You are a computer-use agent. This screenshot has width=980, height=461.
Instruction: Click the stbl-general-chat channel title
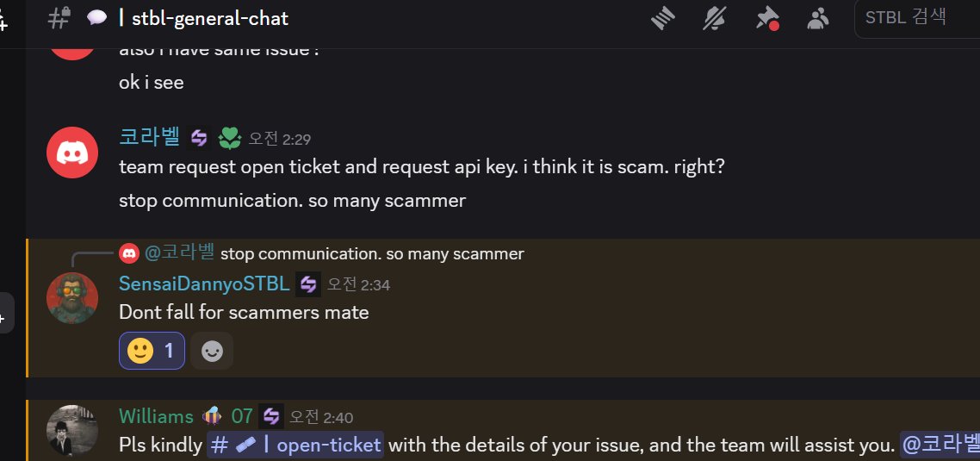(x=210, y=18)
